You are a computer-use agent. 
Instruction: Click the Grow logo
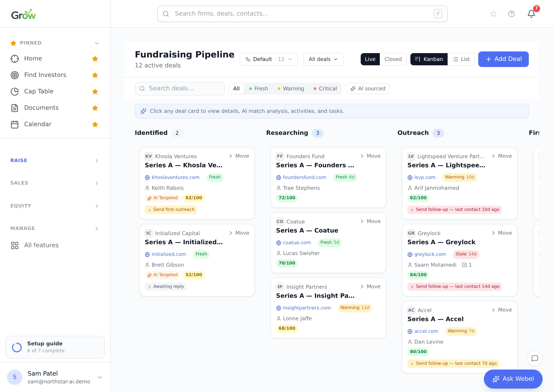[x=23, y=14]
